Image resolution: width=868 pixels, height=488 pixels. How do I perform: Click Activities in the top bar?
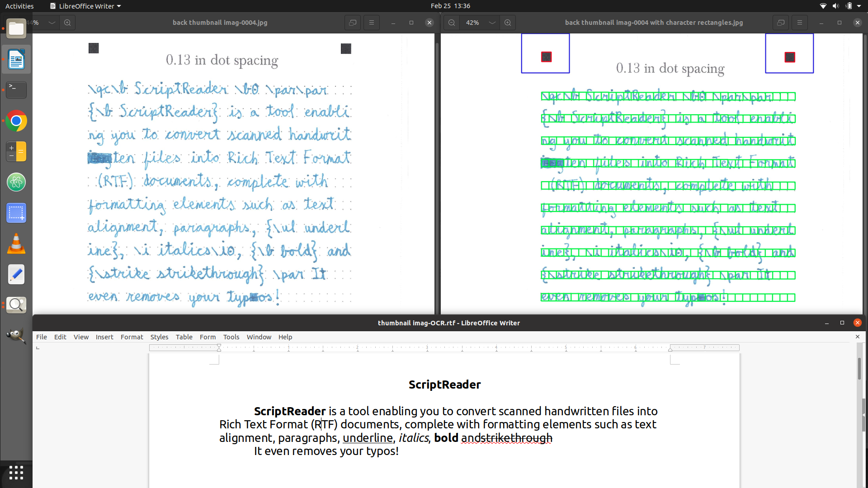(x=19, y=6)
